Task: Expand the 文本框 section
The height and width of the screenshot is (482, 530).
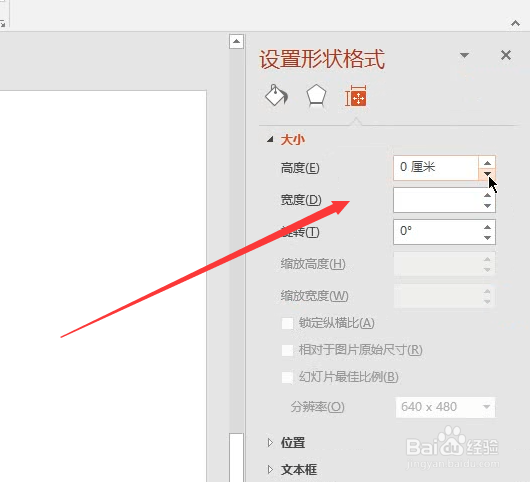Action: click(x=270, y=469)
